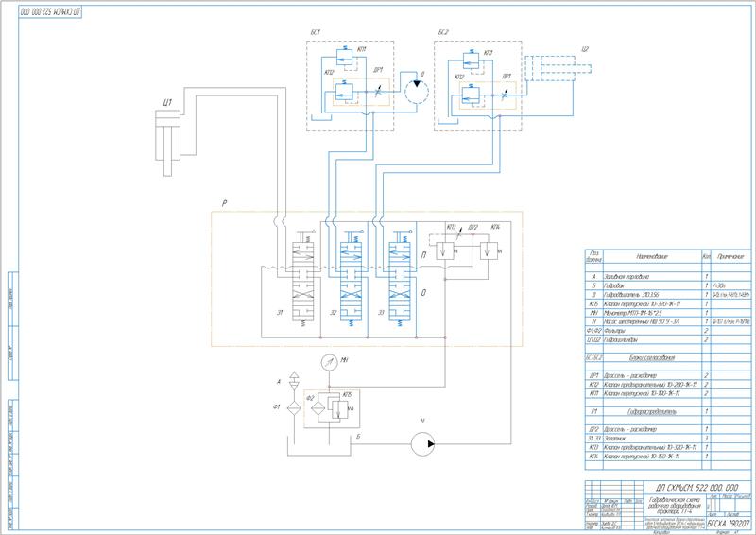The image size is (756, 535).
Task: Click the rotated designation box at top-left
Action: (x=50, y=12)
